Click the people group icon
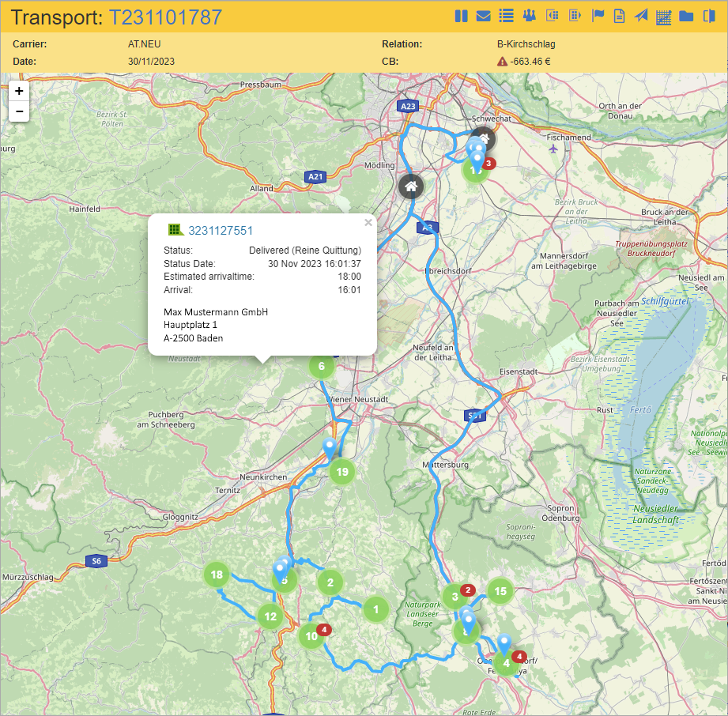728x716 pixels. [530, 16]
